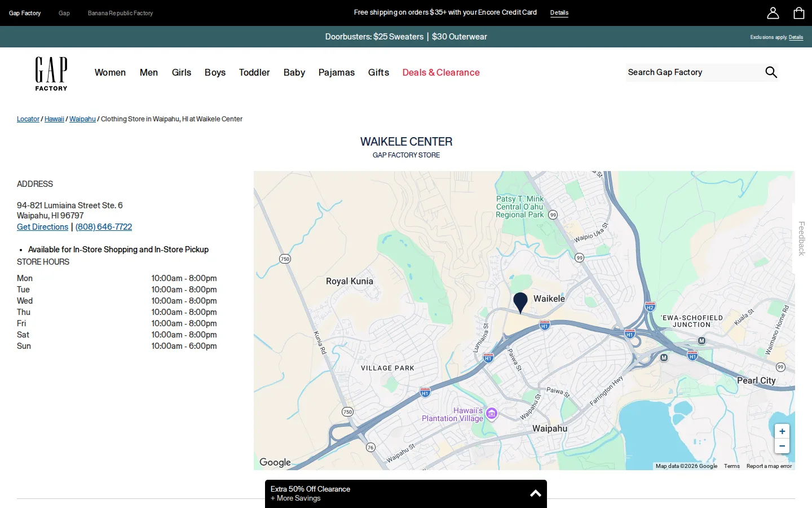
Task: Open the Women menu
Action: [110, 72]
